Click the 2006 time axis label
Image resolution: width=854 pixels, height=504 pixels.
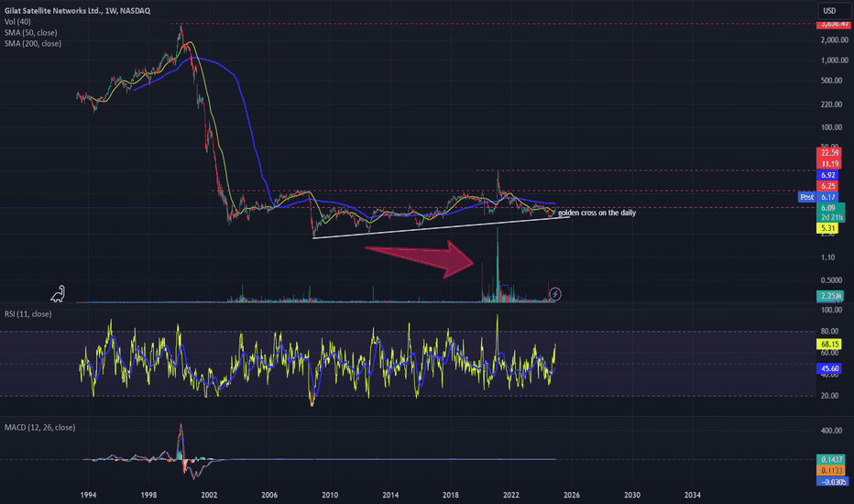[x=269, y=495]
